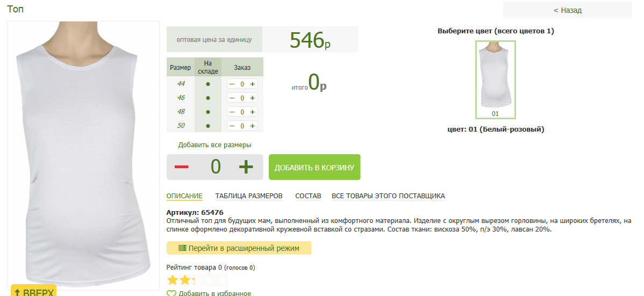Screen dimensions: 644x296
Task: Click the stock dot for size 44
Action: click(x=208, y=84)
